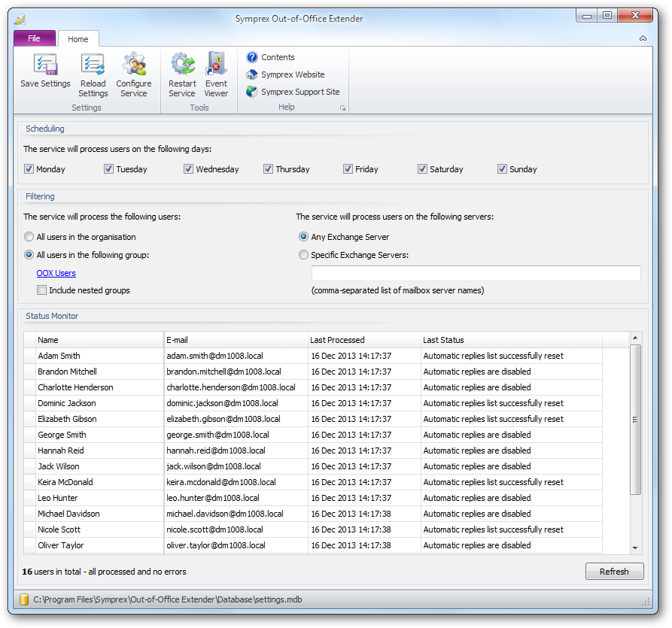Click email adam.smith@dm1008.local
672x628 pixels.
(x=214, y=356)
